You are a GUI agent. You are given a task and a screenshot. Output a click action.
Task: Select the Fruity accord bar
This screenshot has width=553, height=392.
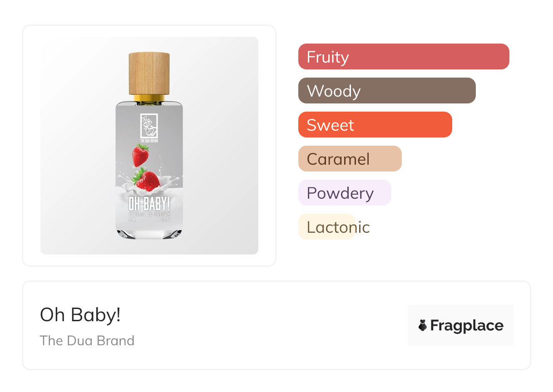pyautogui.click(x=403, y=57)
